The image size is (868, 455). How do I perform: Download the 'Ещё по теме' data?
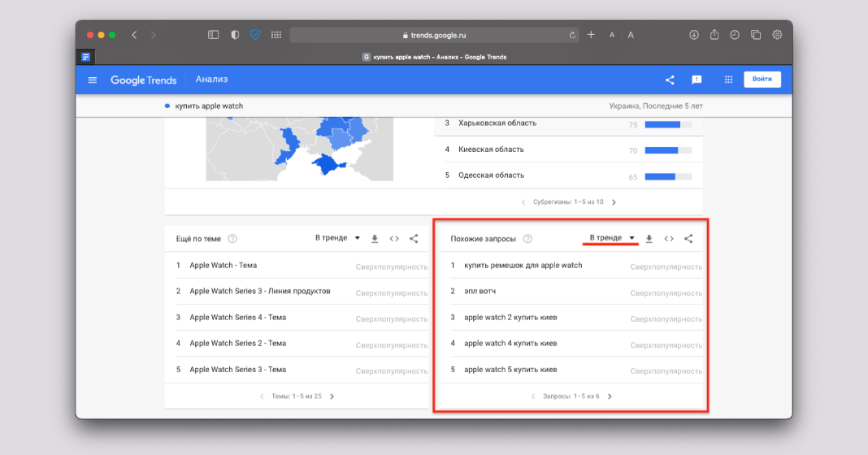pos(375,239)
